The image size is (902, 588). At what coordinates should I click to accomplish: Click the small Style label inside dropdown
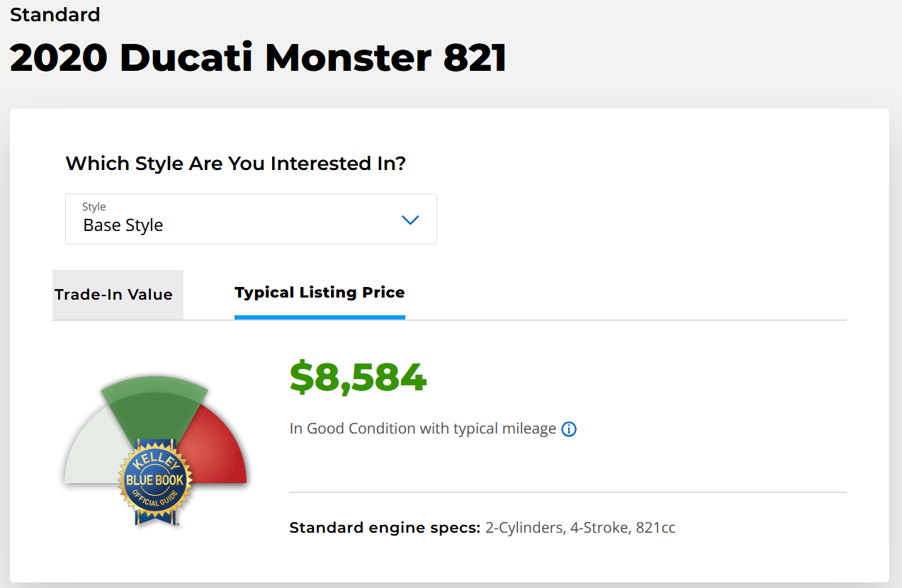(x=94, y=207)
